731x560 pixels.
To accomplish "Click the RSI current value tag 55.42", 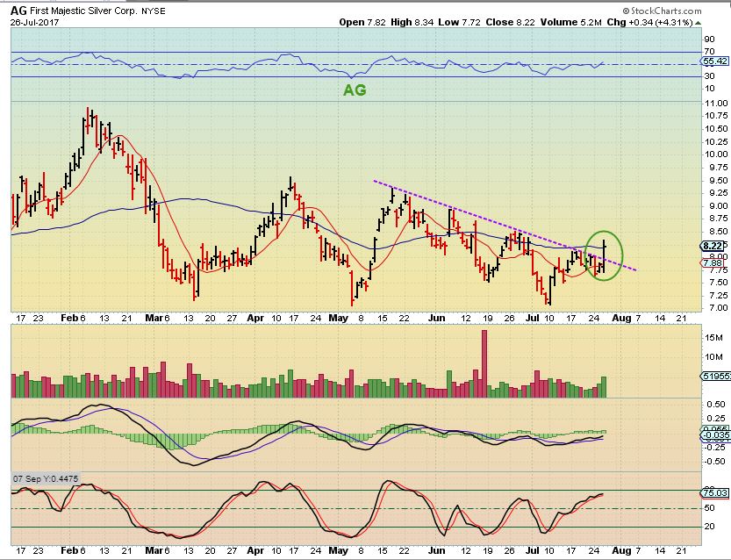I will (x=715, y=61).
